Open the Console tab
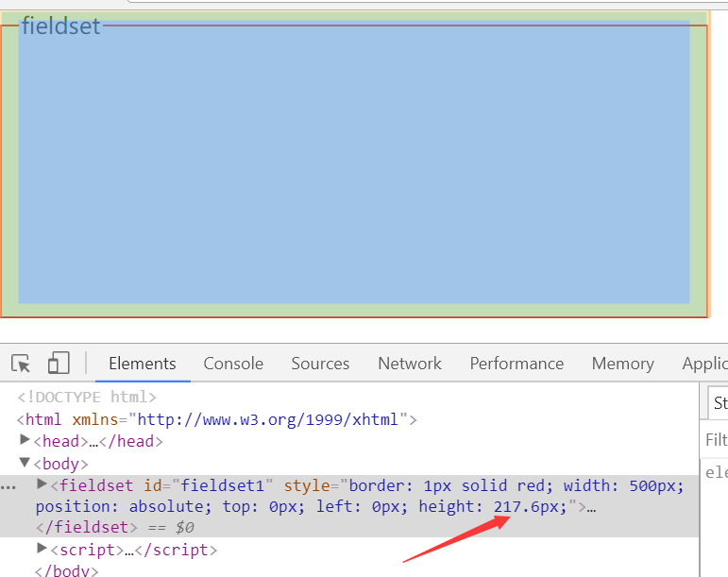The width and height of the screenshot is (728, 577). [x=233, y=364]
